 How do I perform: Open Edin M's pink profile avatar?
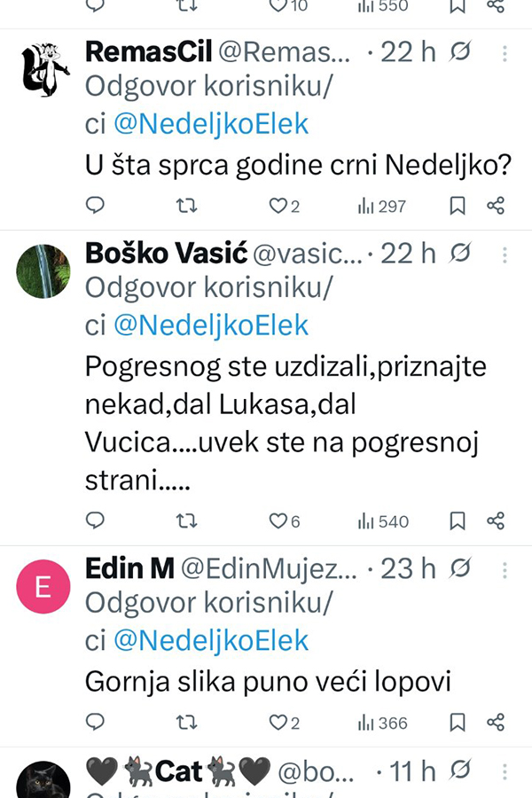(x=43, y=587)
